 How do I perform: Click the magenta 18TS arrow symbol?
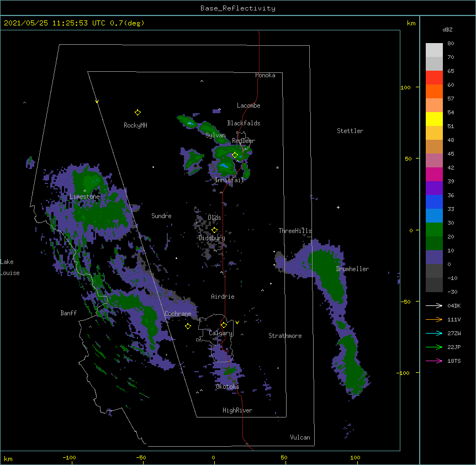434,361
